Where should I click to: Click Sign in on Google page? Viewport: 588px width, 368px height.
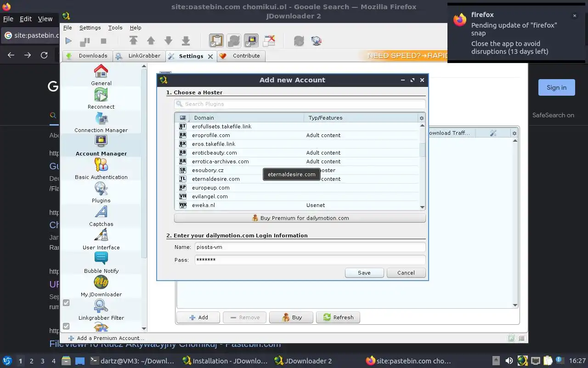coord(556,87)
